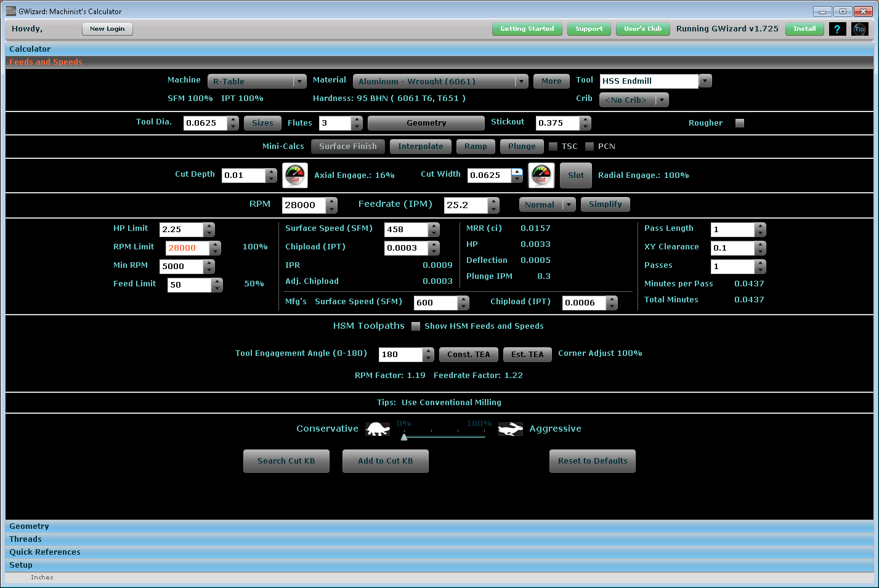Click the Tool Dia. input field
Screen dimensions: 879x588
pyautogui.click(x=205, y=123)
